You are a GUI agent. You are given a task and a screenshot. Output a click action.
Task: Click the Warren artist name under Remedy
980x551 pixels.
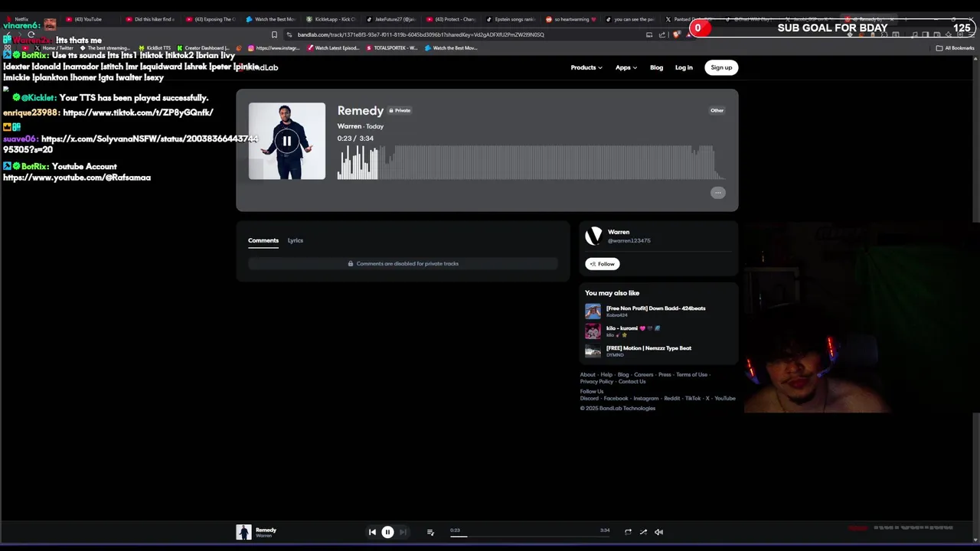tap(349, 126)
